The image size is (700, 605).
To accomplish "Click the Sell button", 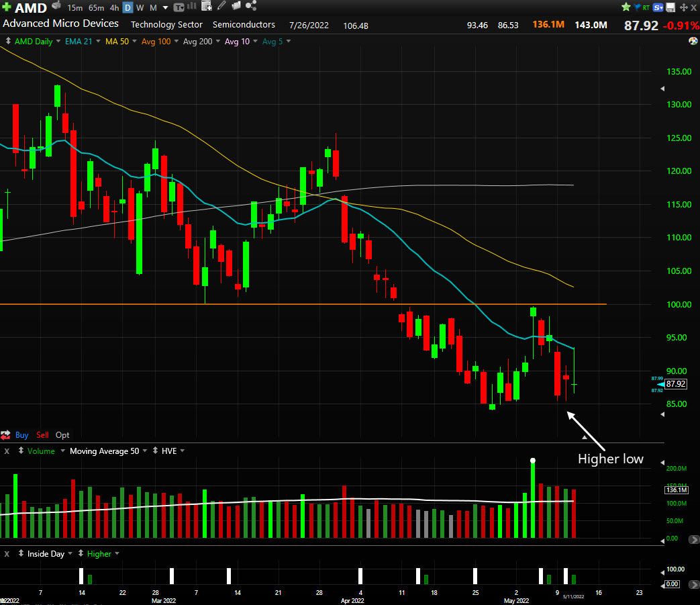I will click(x=42, y=435).
